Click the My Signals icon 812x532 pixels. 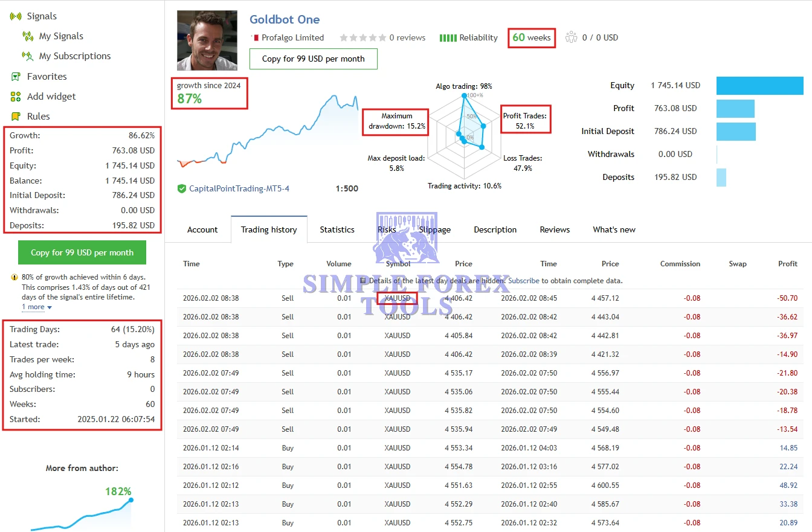(x=28, y=36)
